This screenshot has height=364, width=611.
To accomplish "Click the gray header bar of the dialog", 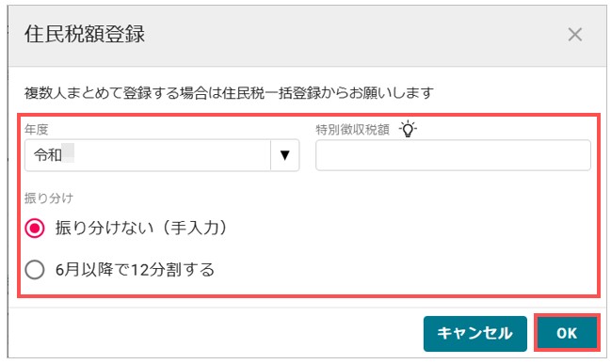I will 308,36.
